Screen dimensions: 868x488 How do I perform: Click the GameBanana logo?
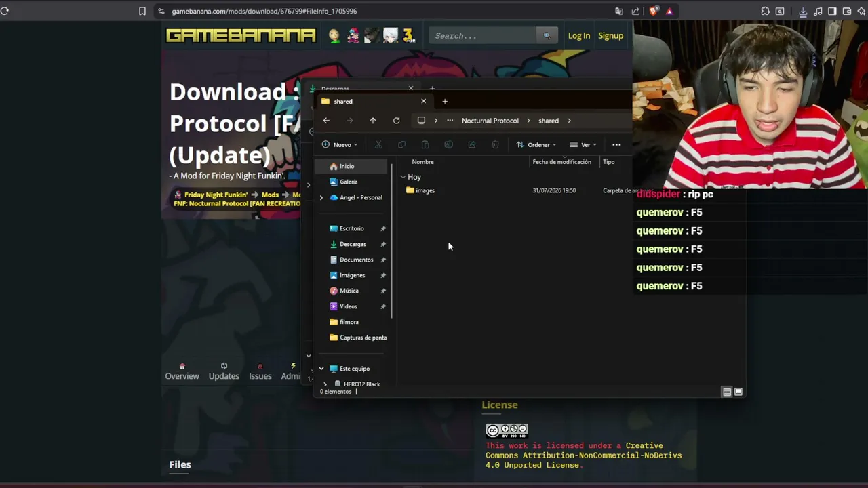[x=241, y=36]
